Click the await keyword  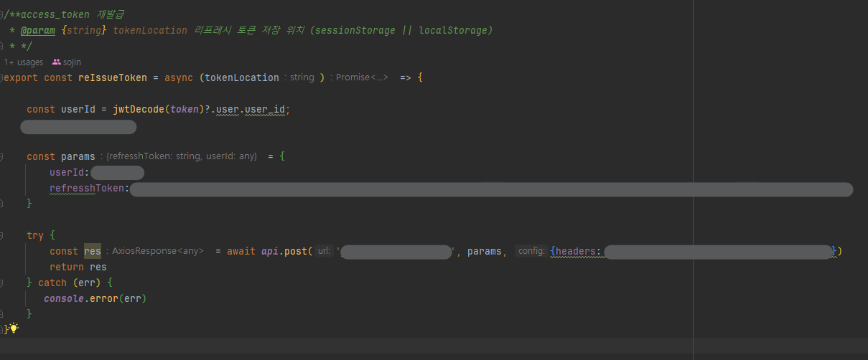pos(241,251)
